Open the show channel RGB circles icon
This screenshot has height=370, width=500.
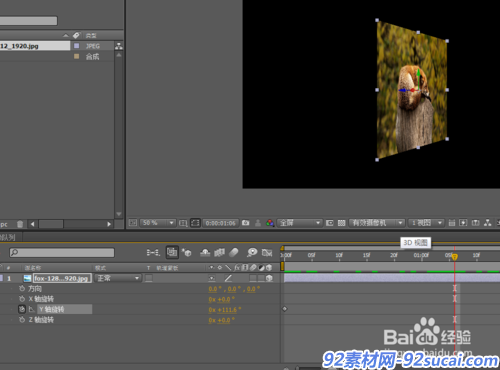pos(270,223)
